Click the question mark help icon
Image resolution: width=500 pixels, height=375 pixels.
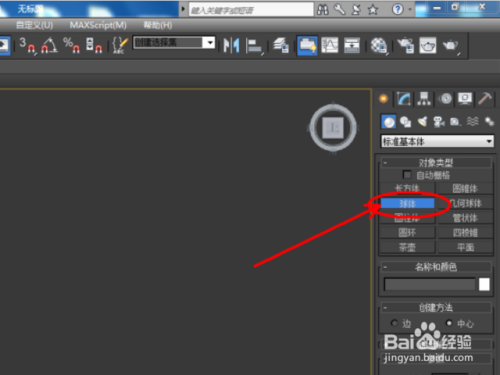[397, 10]
